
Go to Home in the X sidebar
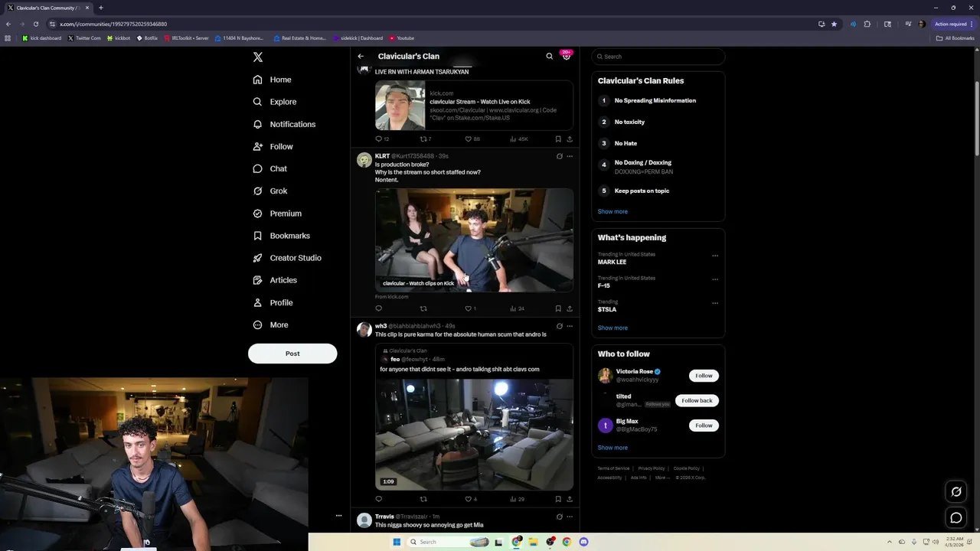tap(273, 80)
